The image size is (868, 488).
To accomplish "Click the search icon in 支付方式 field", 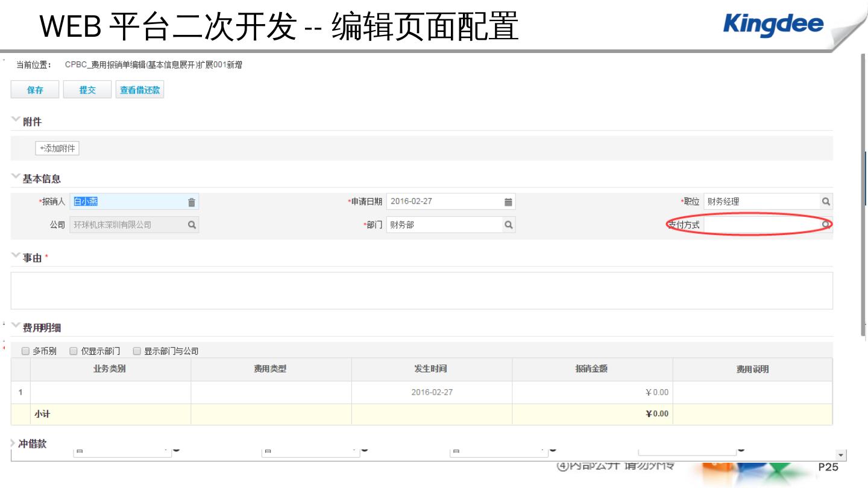I will [826, 225].
